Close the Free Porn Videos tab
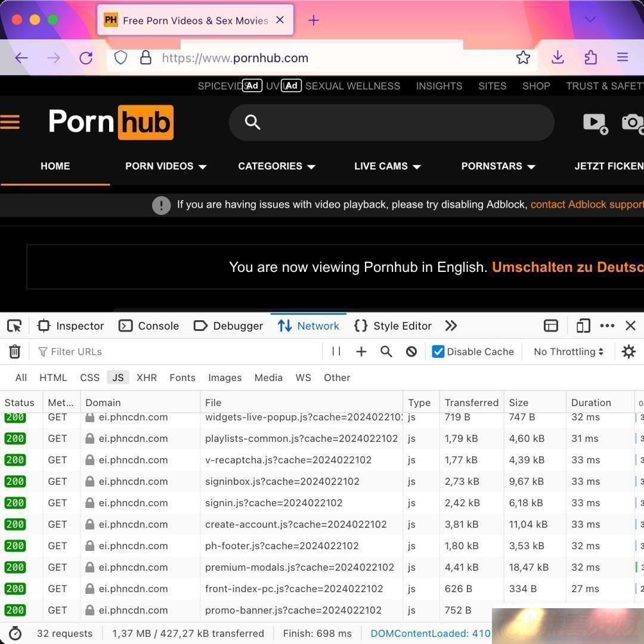Viewport: 644px width, 644px height. click(x=280, y=20)
